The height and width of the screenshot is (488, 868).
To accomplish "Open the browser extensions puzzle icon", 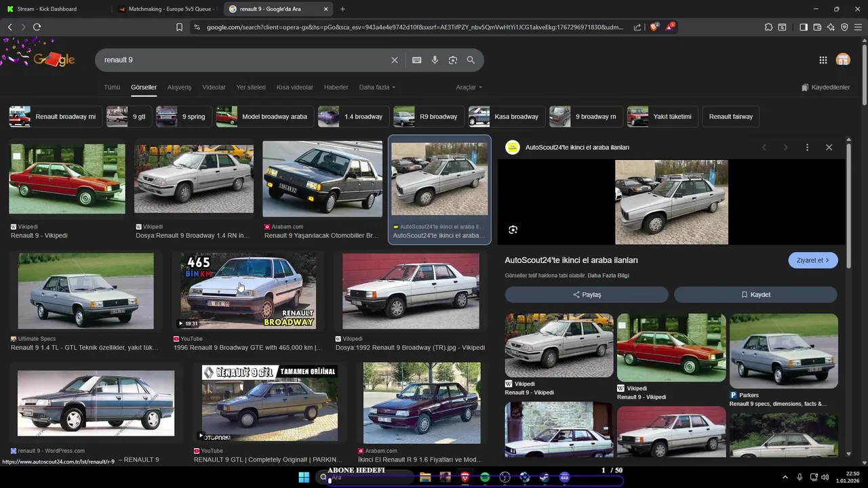I will tap(768, 27).
